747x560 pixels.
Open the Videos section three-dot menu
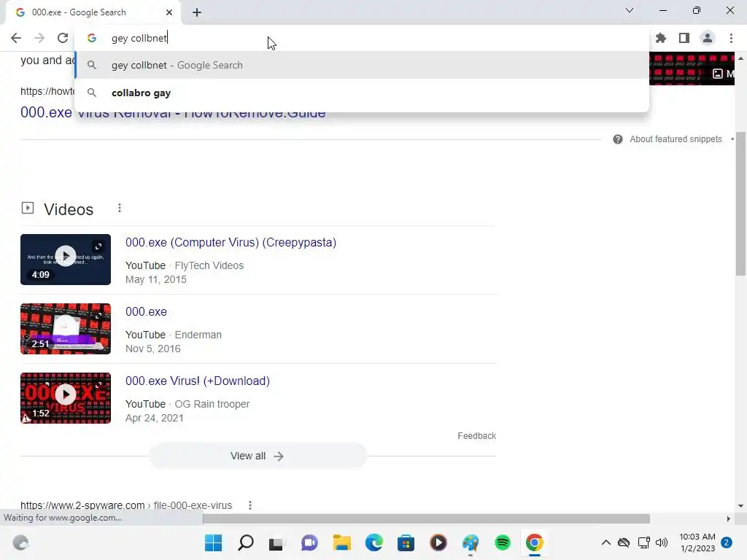[120, 208]
